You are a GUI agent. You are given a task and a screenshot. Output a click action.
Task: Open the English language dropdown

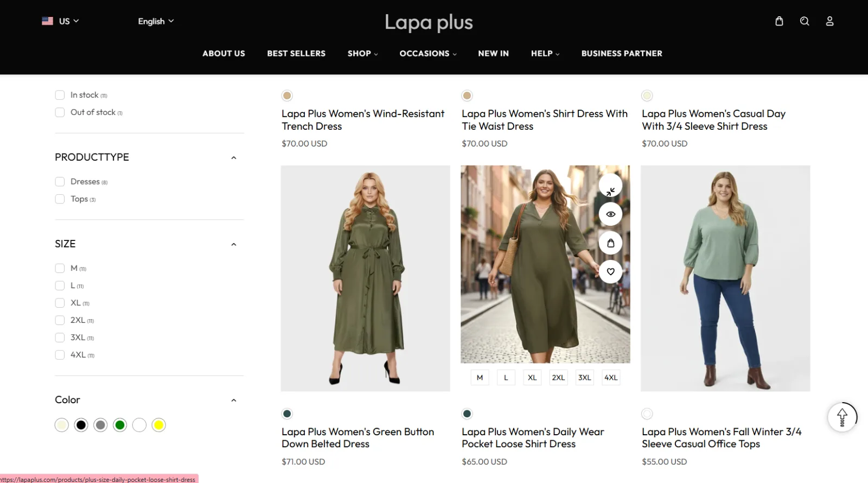click(156, 21)
